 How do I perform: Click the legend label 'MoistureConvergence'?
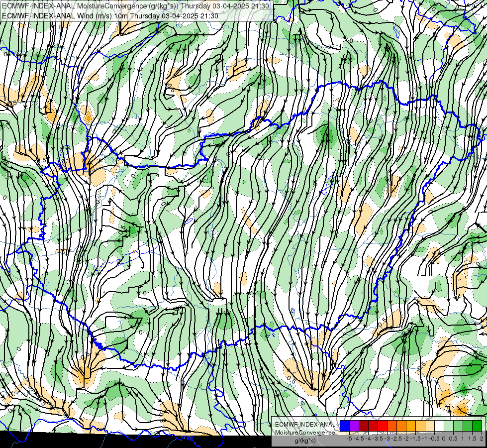[305, 433]
